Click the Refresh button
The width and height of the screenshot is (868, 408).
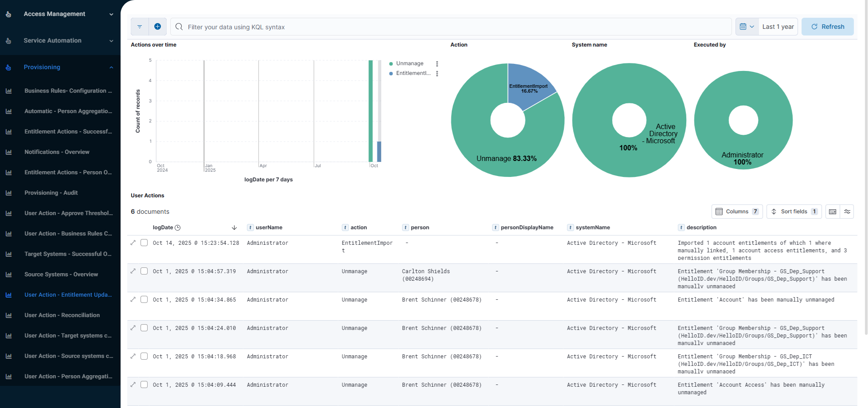pyautogui.click(x=827, y=27)
